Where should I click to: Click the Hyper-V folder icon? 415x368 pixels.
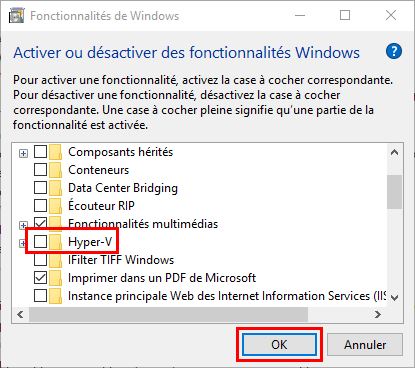pyautogui.click(x=55, y=242)
